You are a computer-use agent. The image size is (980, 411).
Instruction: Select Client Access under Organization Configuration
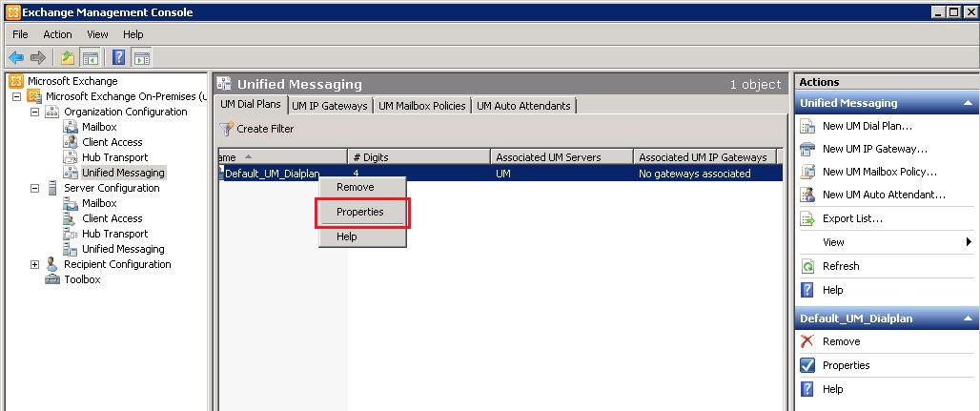click(x=112, y=142)
